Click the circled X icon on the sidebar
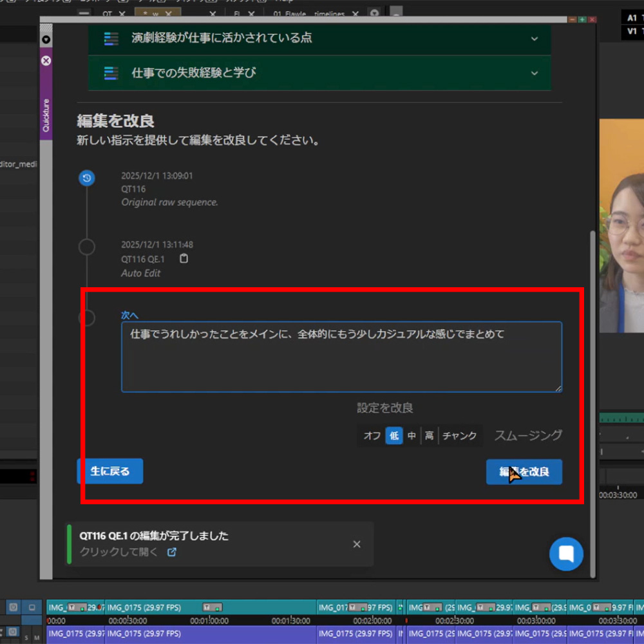The height and width of the screenshot is (644, 644). (46, 61)
